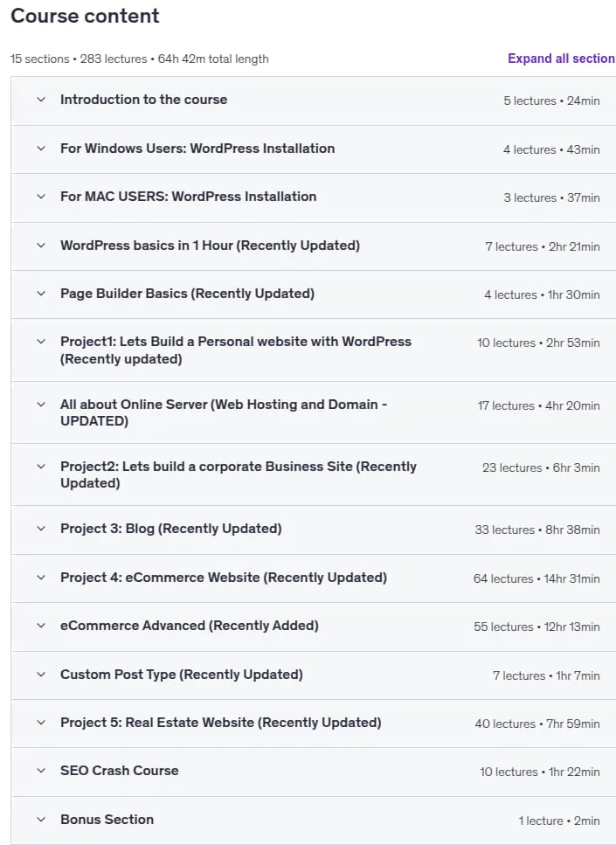Click chevron beside For Windows Users section
616x845 pixels.
pos(41,149)
